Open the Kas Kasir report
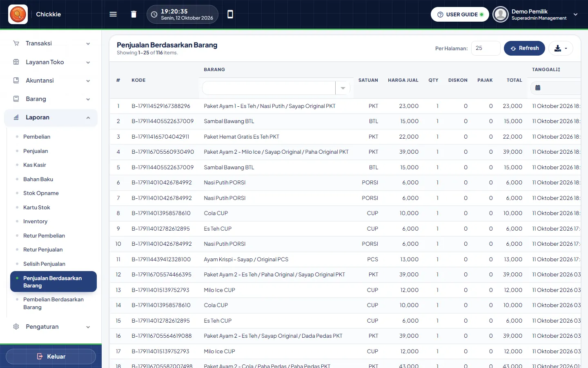 click(x=35, y=165)
